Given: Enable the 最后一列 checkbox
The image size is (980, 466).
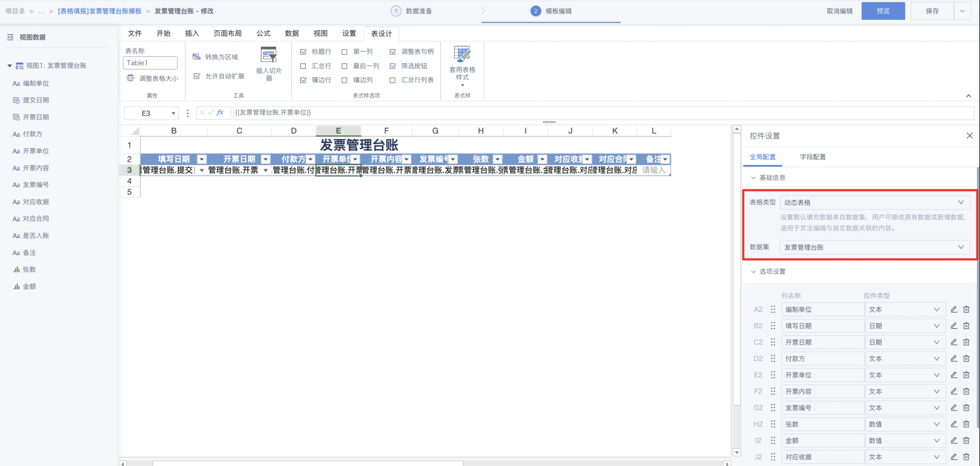Looking at the screenshot, I should [x=344, y=66].
